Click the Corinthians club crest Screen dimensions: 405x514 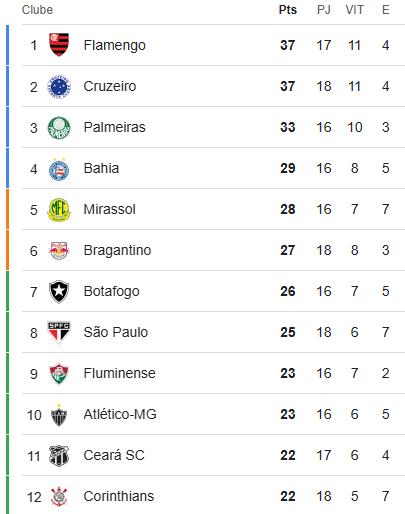[59, 497]
